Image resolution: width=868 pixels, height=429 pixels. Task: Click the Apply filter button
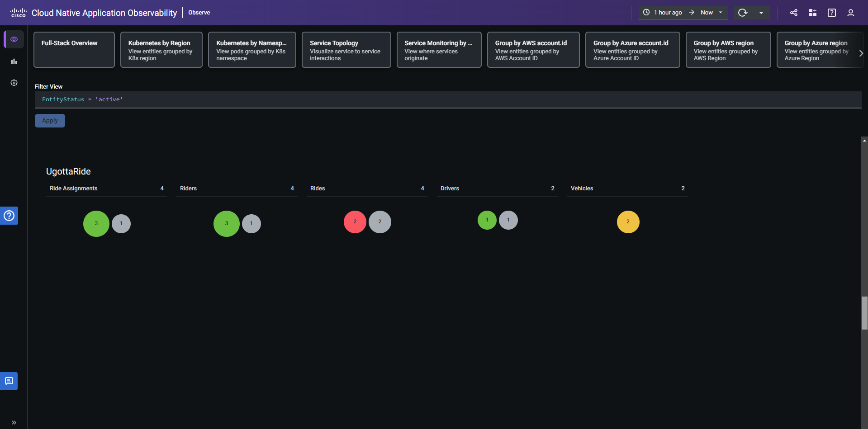(50, 121)
